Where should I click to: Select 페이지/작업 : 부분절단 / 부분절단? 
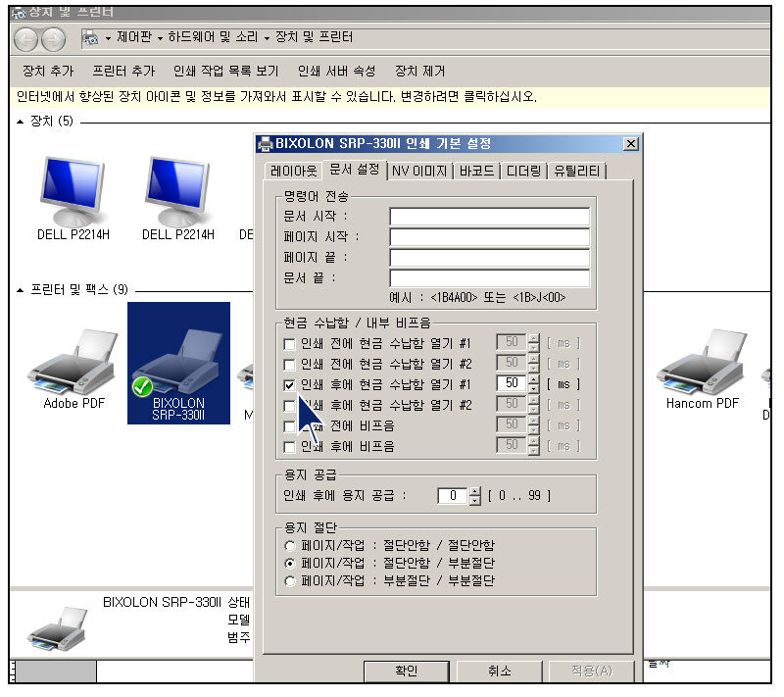coord(290,581)
